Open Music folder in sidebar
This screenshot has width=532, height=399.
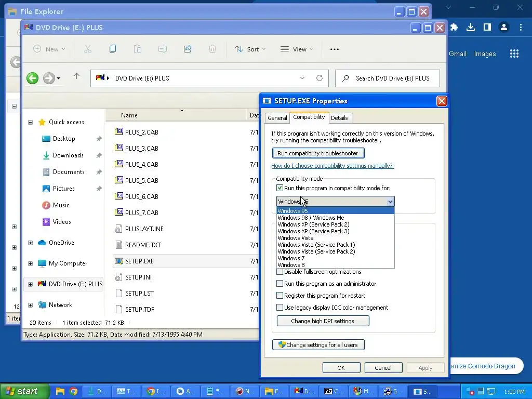pos(61,205)
